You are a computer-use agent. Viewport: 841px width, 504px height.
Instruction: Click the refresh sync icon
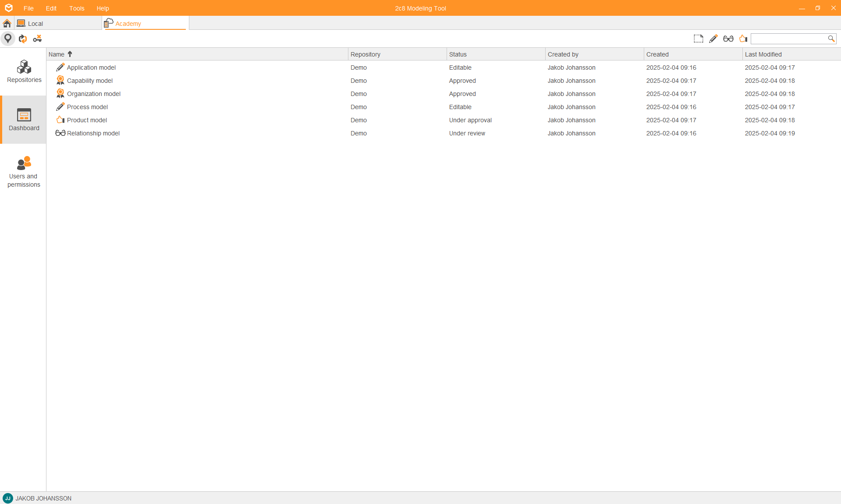[x=23, y=39]
